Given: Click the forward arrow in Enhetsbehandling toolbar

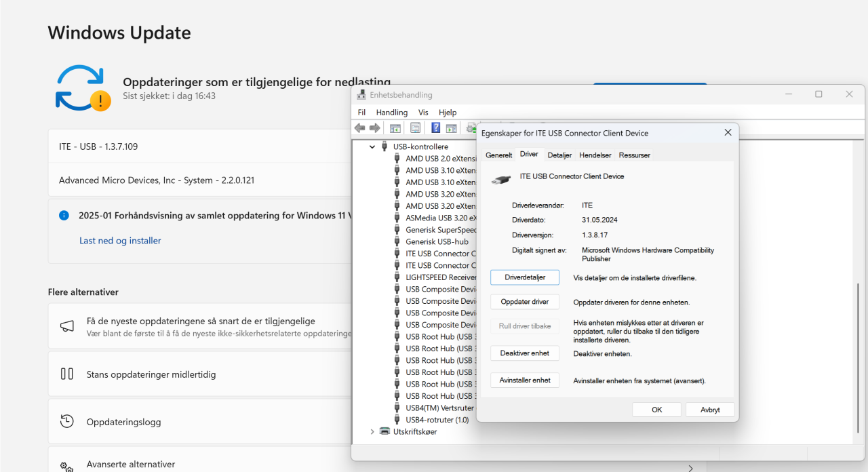Looking at the screenshot, I should [374, 128].
